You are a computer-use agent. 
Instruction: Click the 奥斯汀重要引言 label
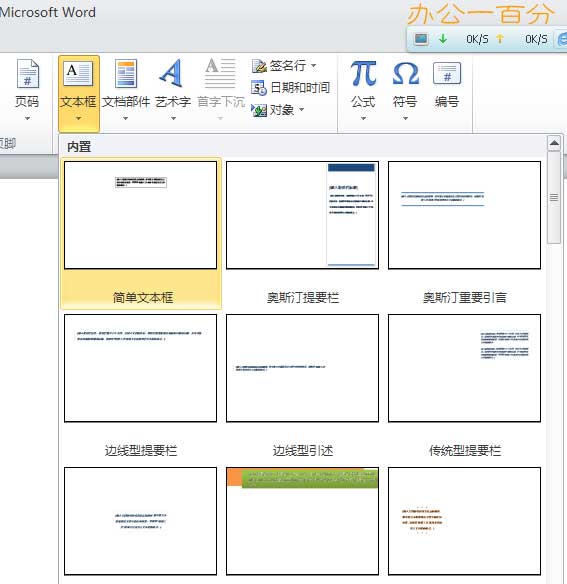[465, 298]
